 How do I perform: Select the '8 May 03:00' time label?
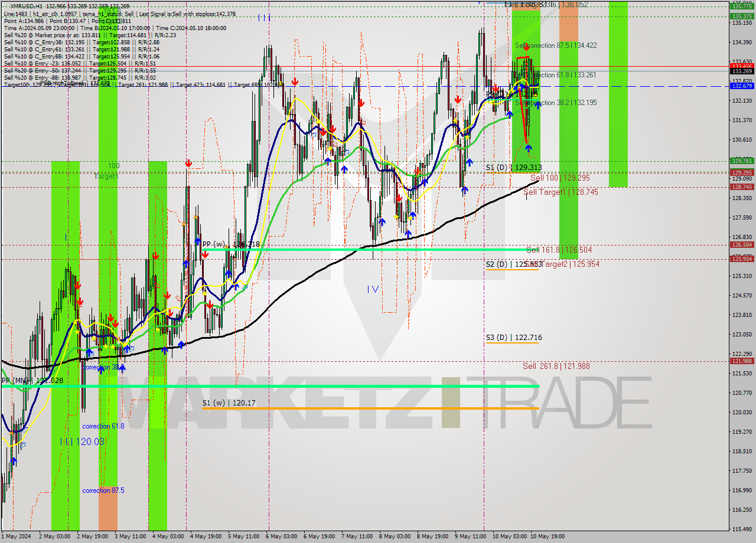point(395,537)
